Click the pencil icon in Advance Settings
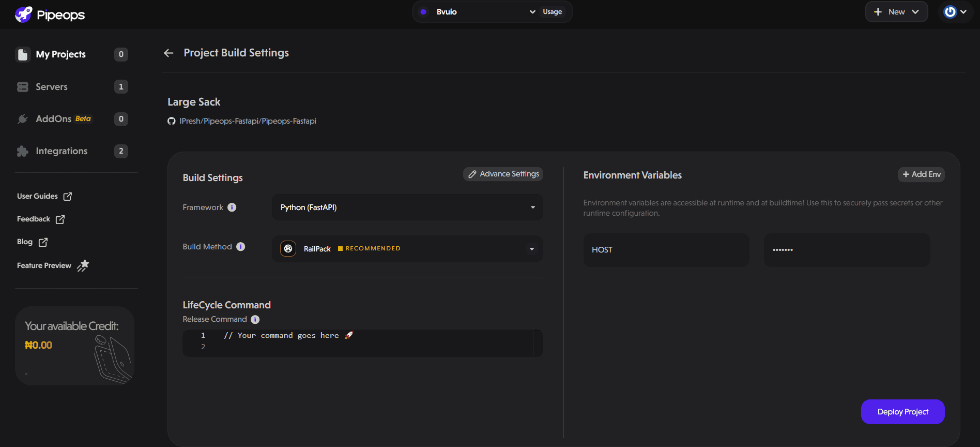The image size is (980, 447). [472, 174]
